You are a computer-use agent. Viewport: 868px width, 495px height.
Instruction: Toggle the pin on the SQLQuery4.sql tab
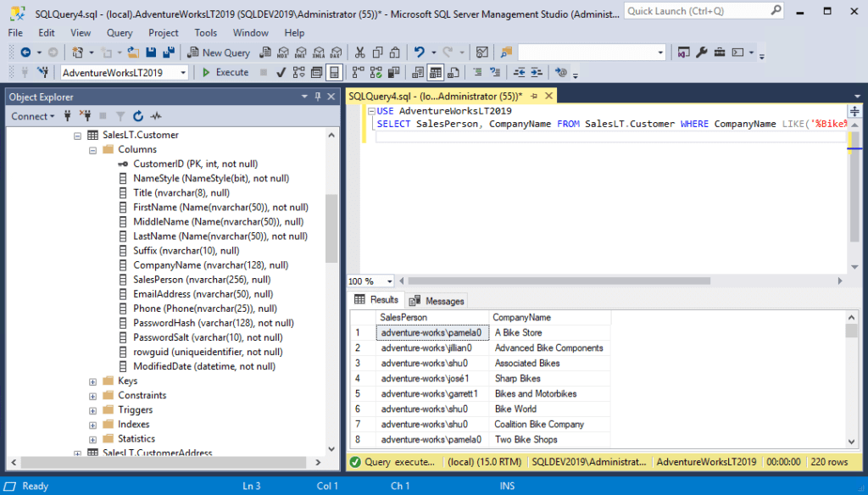click(x=534, y=97)
